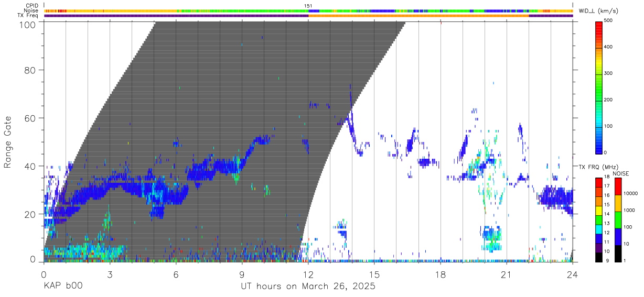Click the 40 tick label on range axis

click(30, 166)
